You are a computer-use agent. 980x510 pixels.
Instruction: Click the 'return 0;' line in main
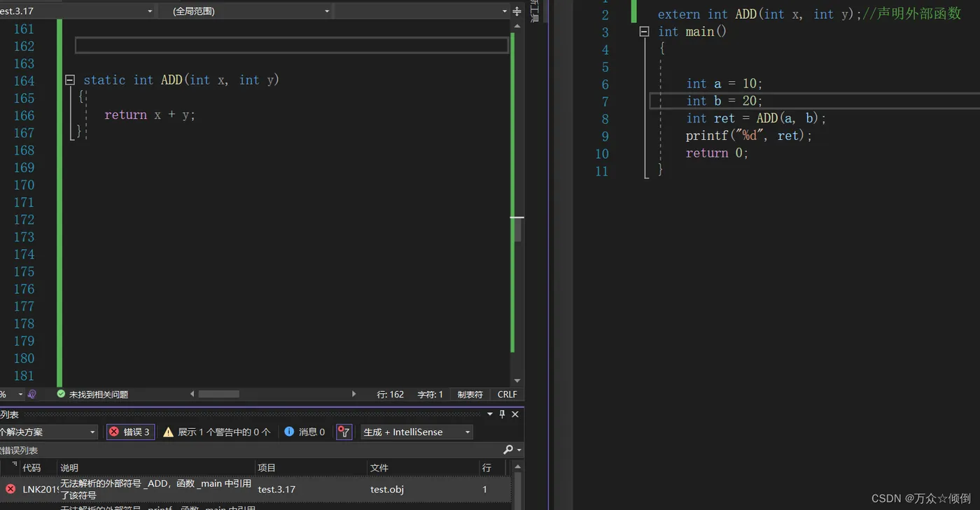tap(717, 153)
